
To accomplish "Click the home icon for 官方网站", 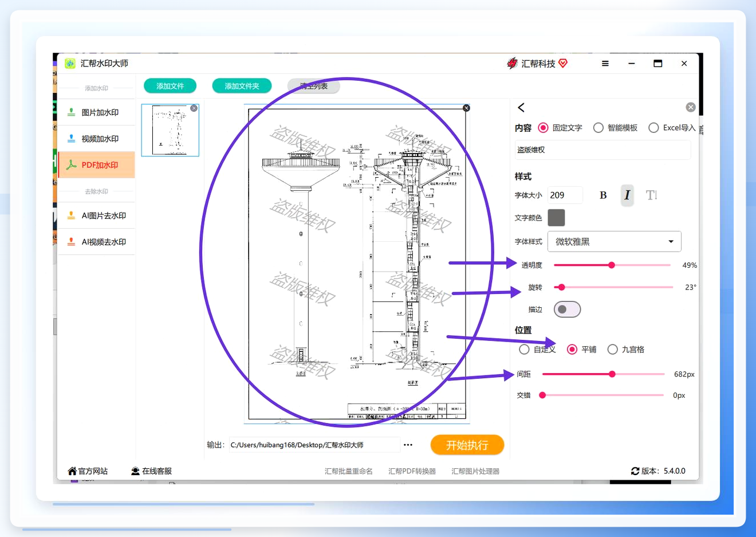I will click(x=72, y=471).
